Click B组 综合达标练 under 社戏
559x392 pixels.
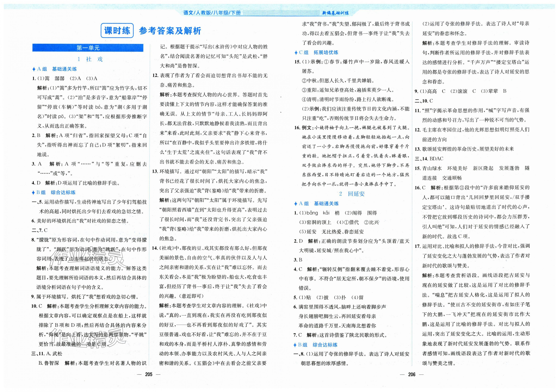pyautogui.click(x=54, y=192)
